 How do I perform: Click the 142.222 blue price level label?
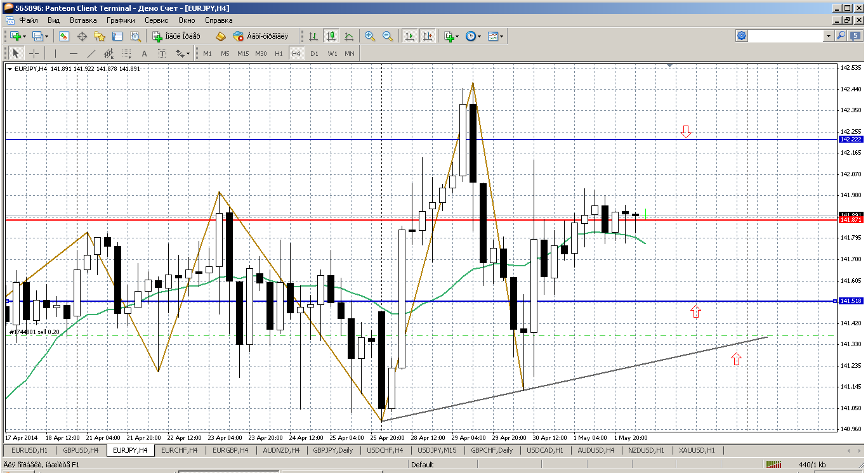851,139
